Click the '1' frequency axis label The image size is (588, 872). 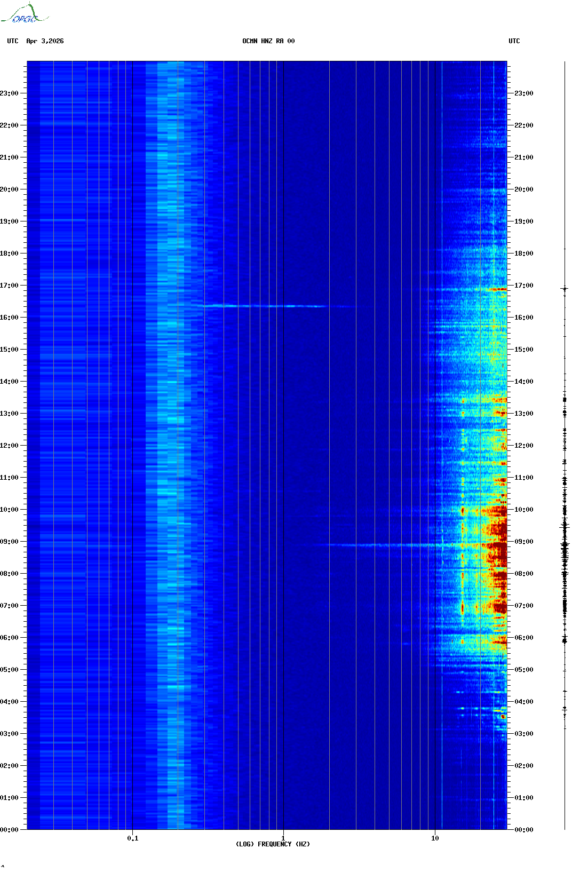(x=283, y=838)
